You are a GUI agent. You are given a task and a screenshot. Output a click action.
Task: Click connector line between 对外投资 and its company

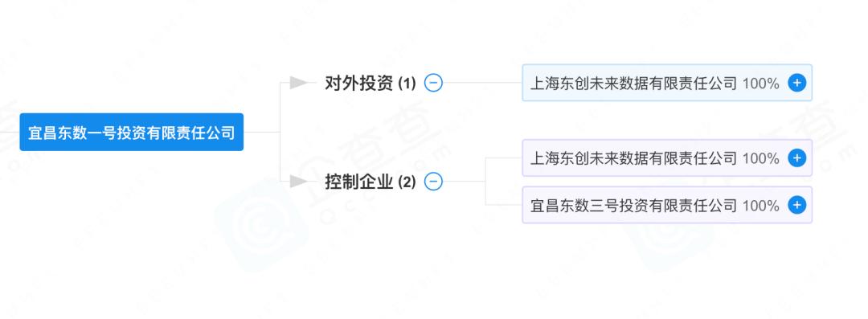[483, 83]
